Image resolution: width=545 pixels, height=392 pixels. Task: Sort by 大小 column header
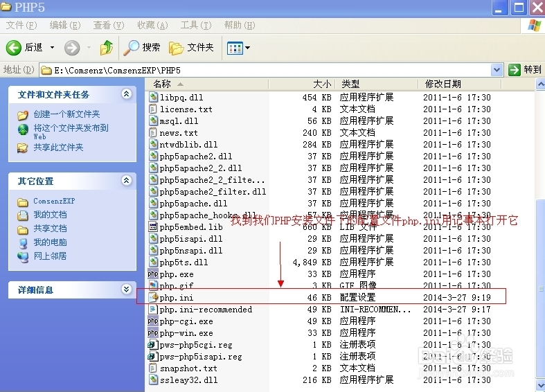point(301,84)
